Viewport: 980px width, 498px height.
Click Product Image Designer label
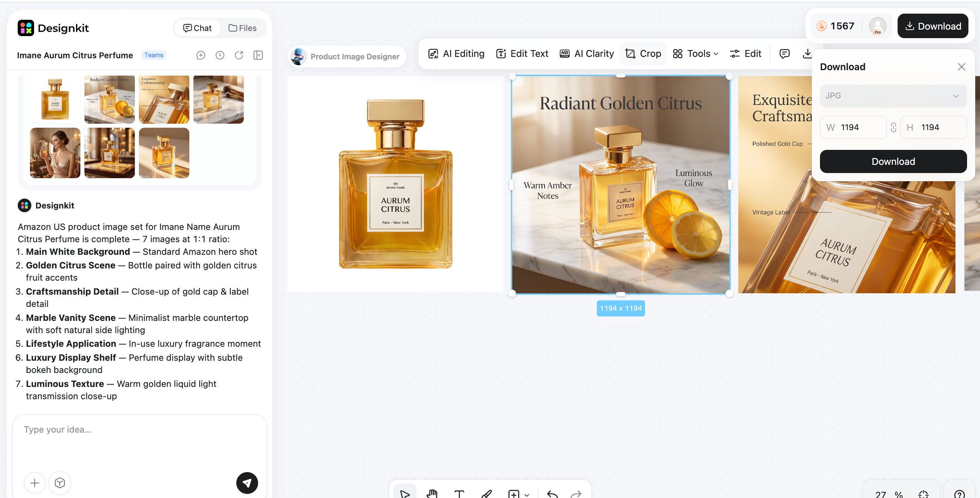[x=354, y=56]
